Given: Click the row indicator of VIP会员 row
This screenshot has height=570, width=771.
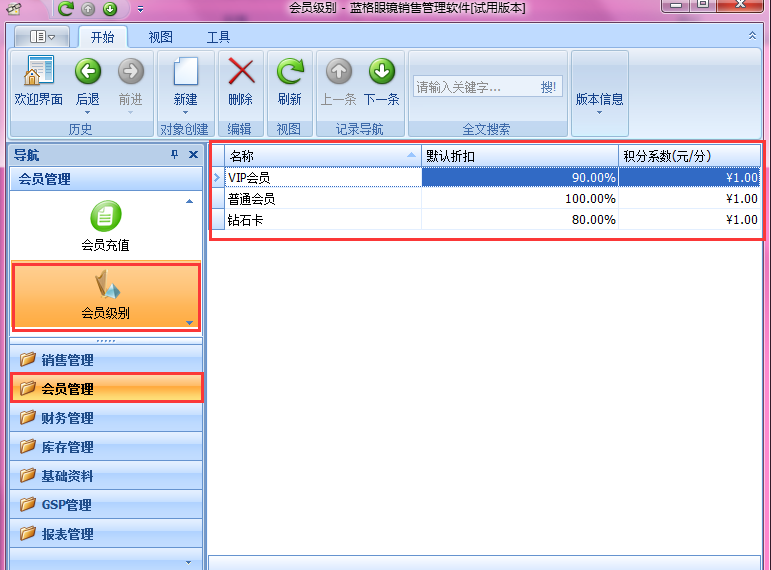Looking at the screenshot, I should [x=217, y=177].
